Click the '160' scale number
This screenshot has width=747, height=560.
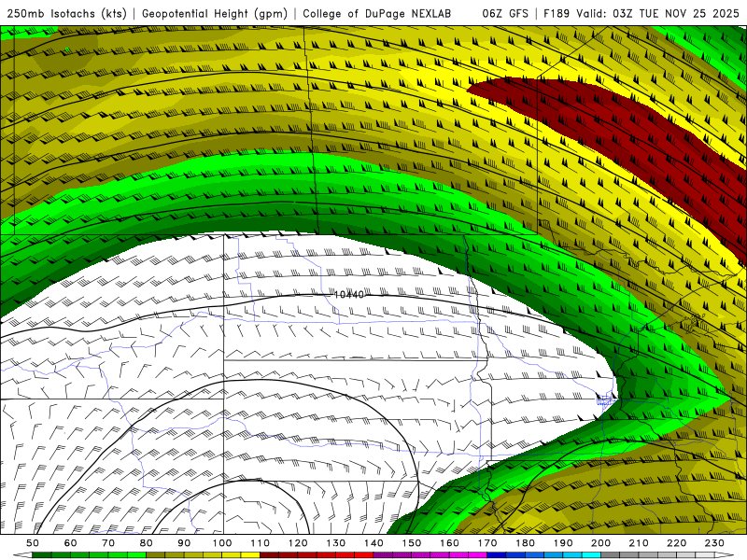tap(449, 543)
